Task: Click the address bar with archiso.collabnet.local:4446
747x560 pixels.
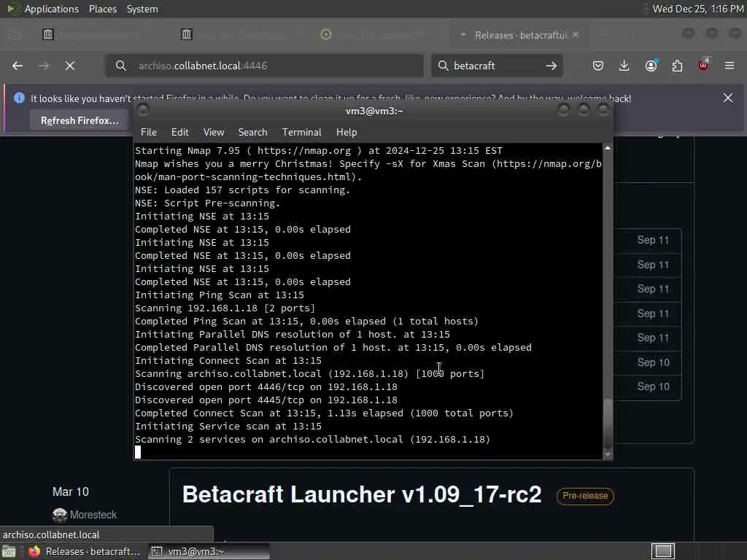Action: [264, 66]
